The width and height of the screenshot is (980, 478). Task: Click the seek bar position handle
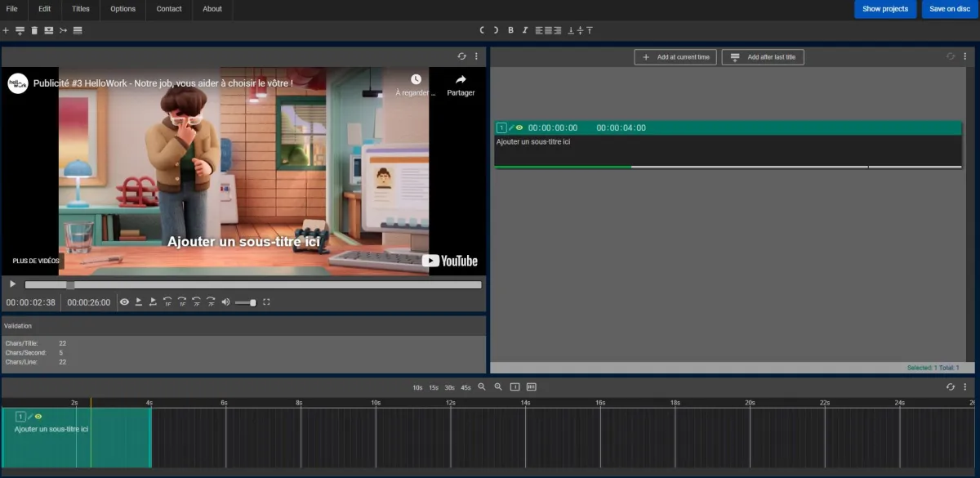point(70,284)
